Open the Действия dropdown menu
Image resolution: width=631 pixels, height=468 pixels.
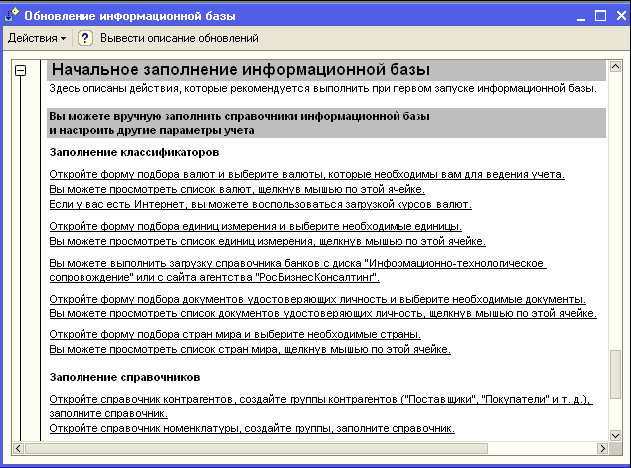[x=37, y=38]
